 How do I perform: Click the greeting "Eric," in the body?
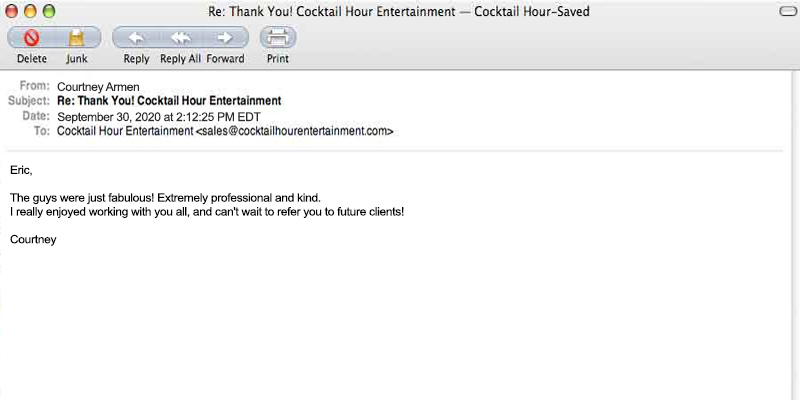tap(21, 169)
